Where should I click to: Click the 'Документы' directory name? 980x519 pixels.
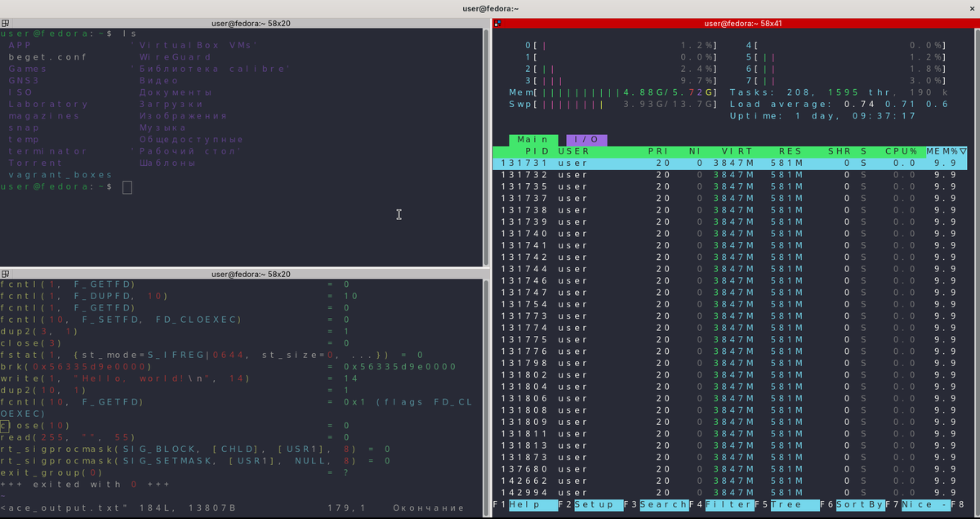click(175, 92)
